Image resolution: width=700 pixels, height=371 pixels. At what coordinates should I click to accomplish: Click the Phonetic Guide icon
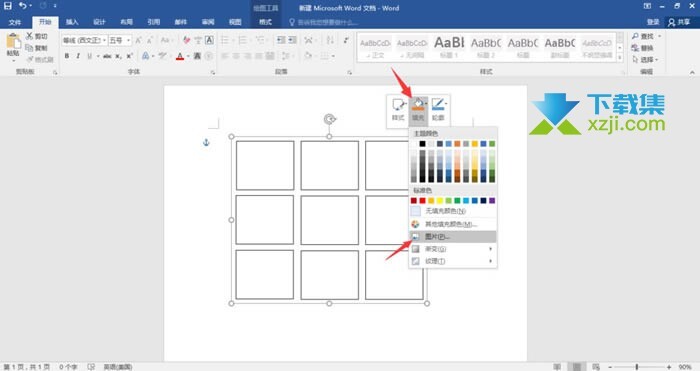[x=198, y=40]
